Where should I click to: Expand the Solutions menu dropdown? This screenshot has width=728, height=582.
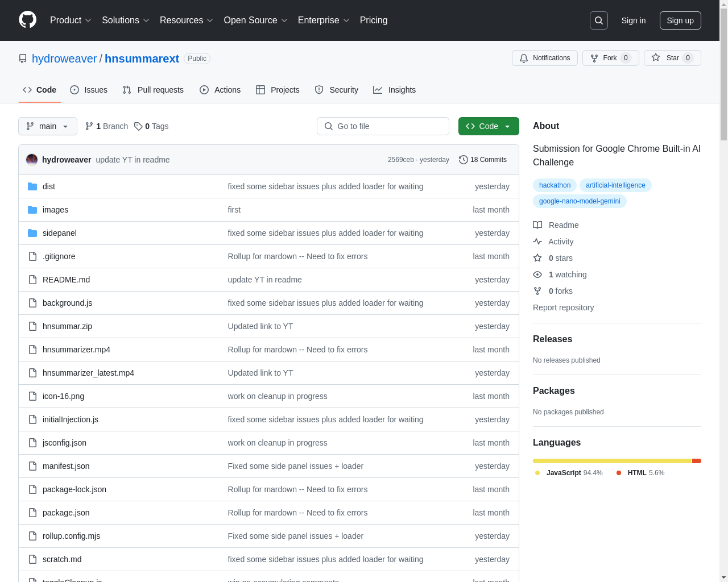[x=126, y=20]
